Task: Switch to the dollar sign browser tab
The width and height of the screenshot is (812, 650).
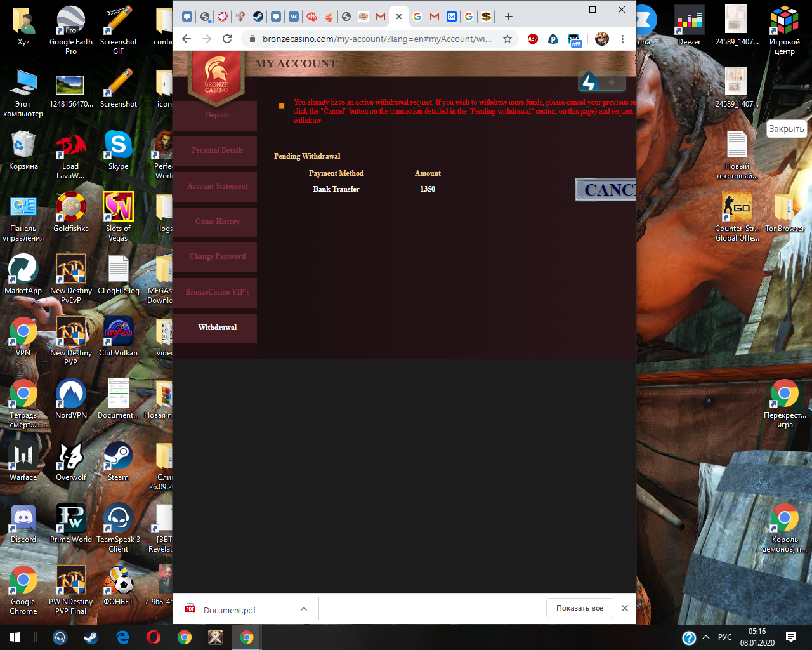Action: 486,17
